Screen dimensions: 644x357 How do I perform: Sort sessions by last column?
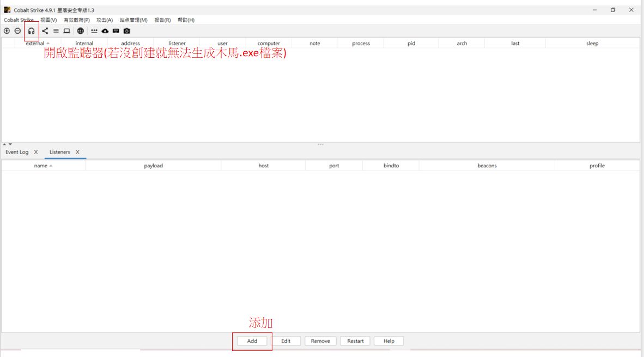click(x=515, y=43)
